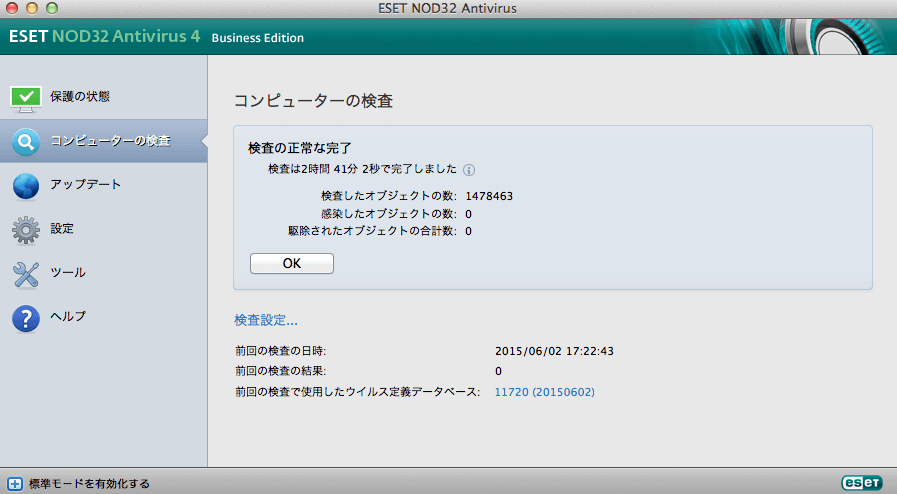Viewport: 897px width, 494px height.
Task: Click the 駆除されたオブジェクトの合計数 label
Action: (x=372, y=231)
